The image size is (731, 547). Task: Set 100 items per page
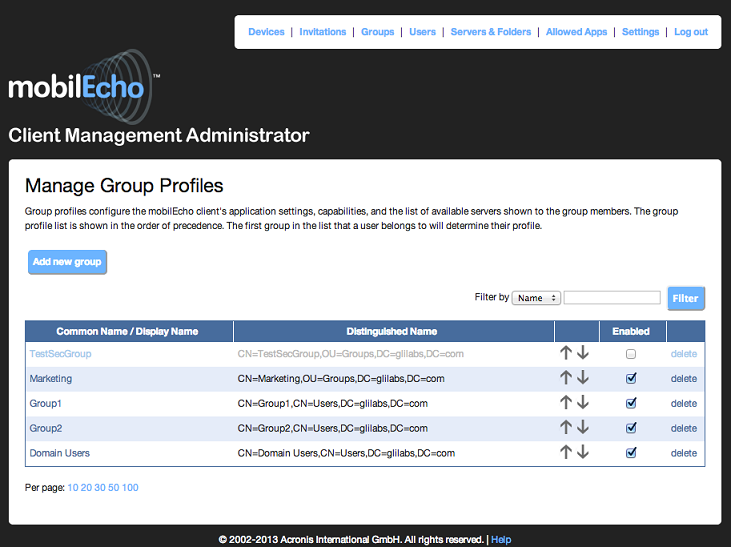point(130,487)
